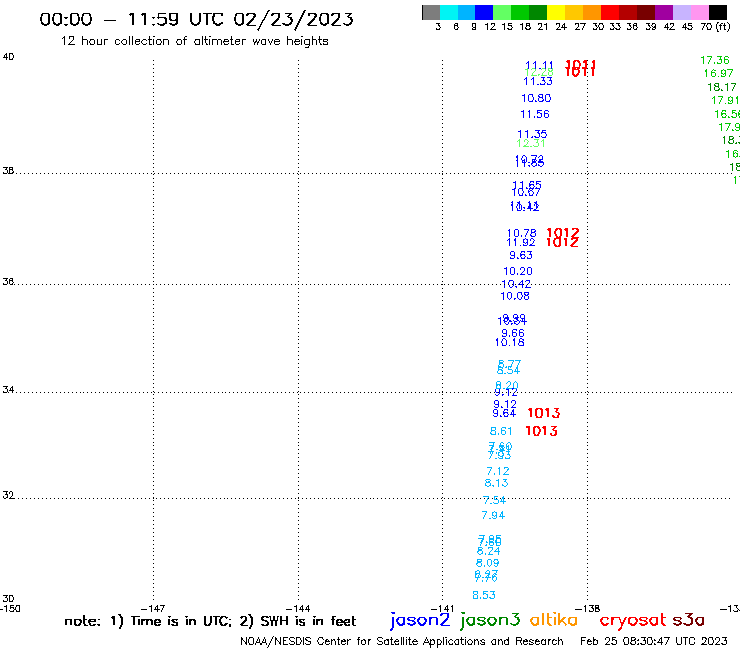Click the cryosat satellite legend label
740x650 pixels.
coord(633,621)
